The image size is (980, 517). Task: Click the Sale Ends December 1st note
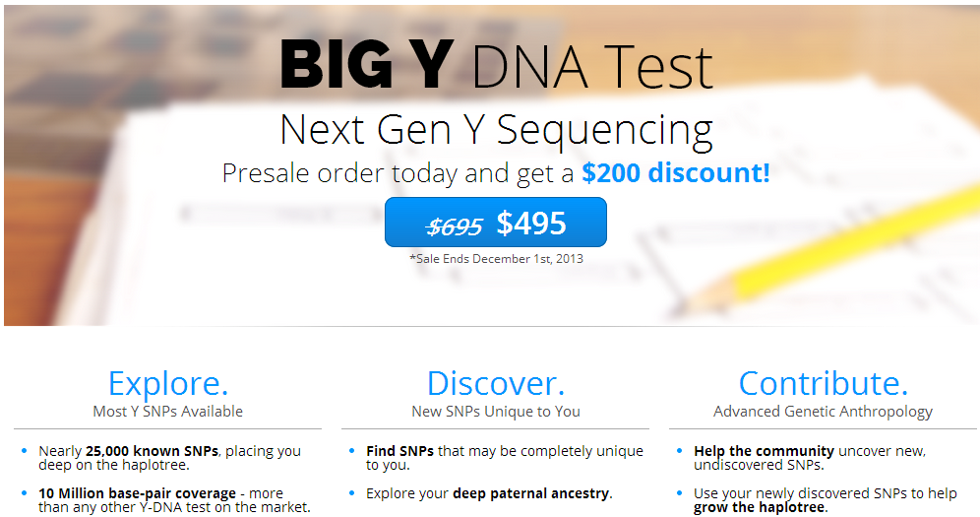pos(496,258)
